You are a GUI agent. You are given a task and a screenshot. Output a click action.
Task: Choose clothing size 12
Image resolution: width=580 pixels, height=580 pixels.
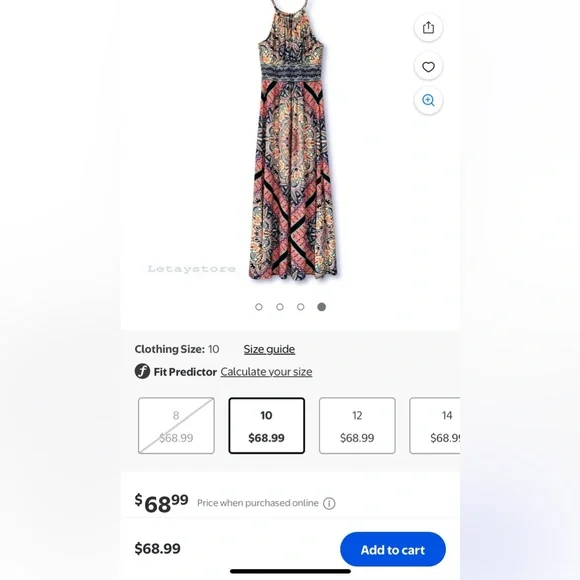(357, 426)
